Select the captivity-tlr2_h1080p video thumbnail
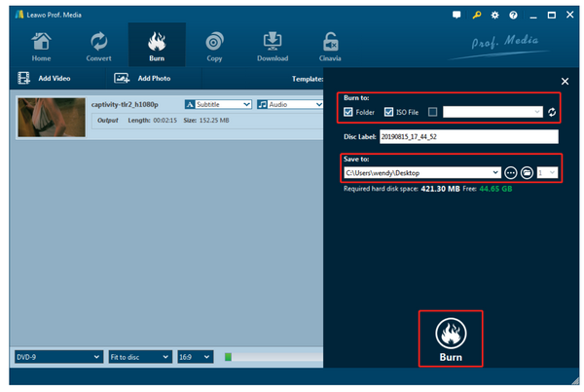 [52, 118]
